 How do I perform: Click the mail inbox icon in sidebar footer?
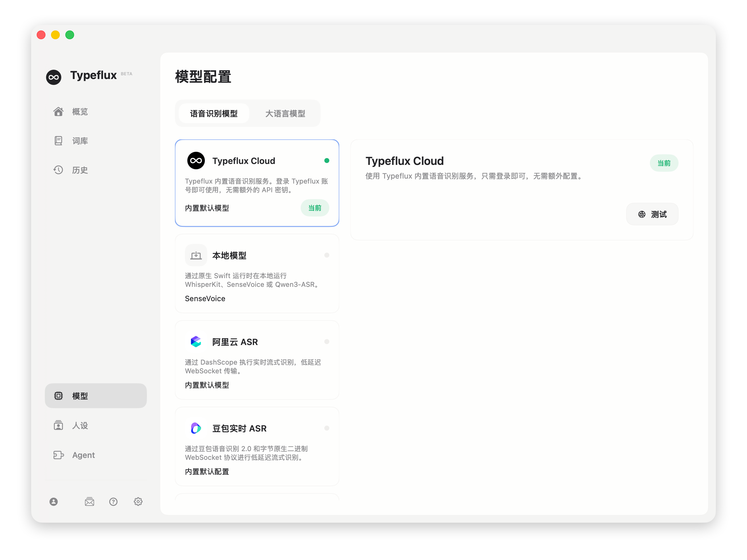coord(90,502)
